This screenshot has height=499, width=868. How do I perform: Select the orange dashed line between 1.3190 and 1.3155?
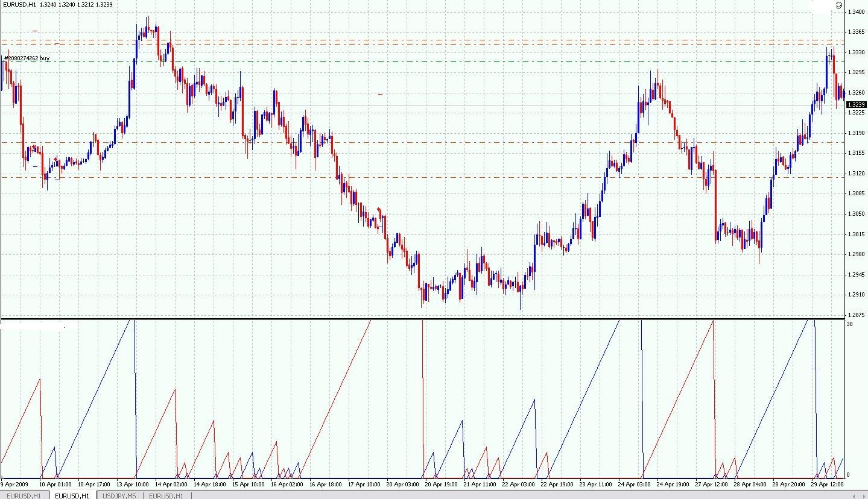(x=422, y=142)
